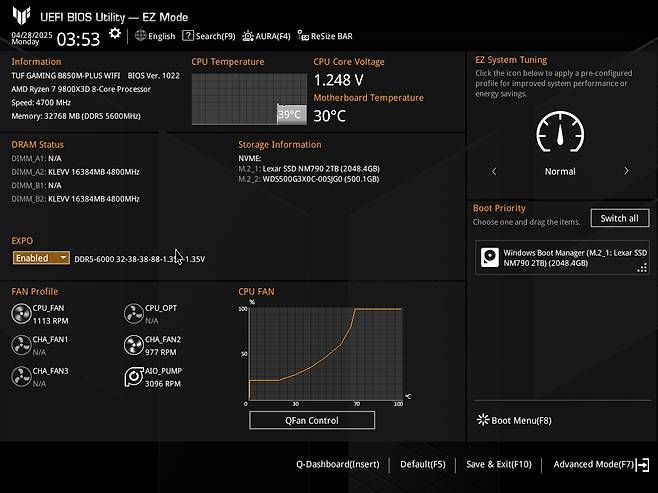Select the Windows Boot Manager boot entry

[x=560, y=257]
